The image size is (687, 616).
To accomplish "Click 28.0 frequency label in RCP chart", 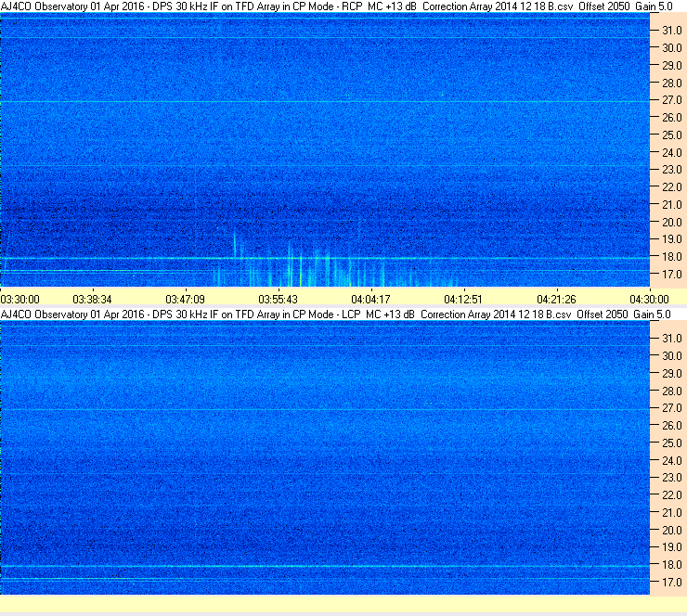I will [x=672, y=83].
